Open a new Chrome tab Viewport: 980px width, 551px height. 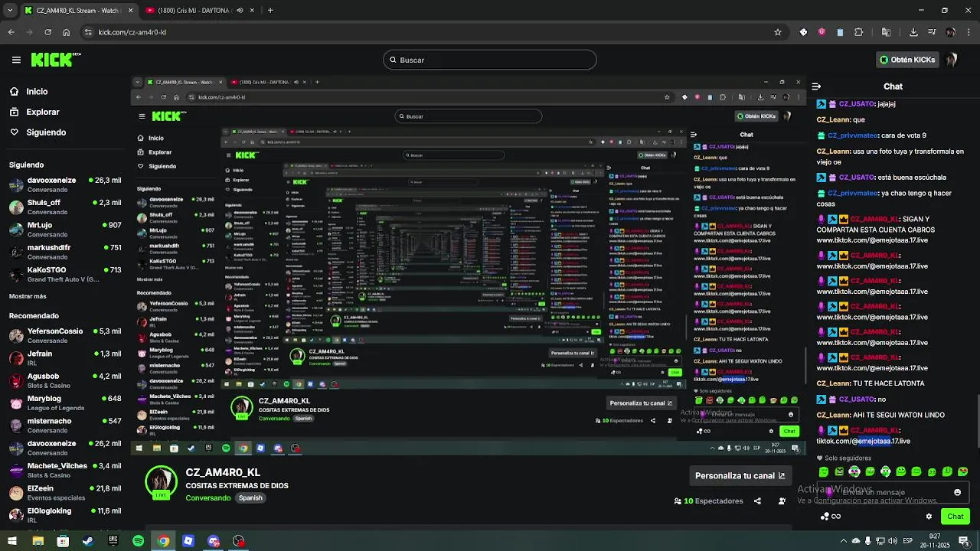pos(270,11)
